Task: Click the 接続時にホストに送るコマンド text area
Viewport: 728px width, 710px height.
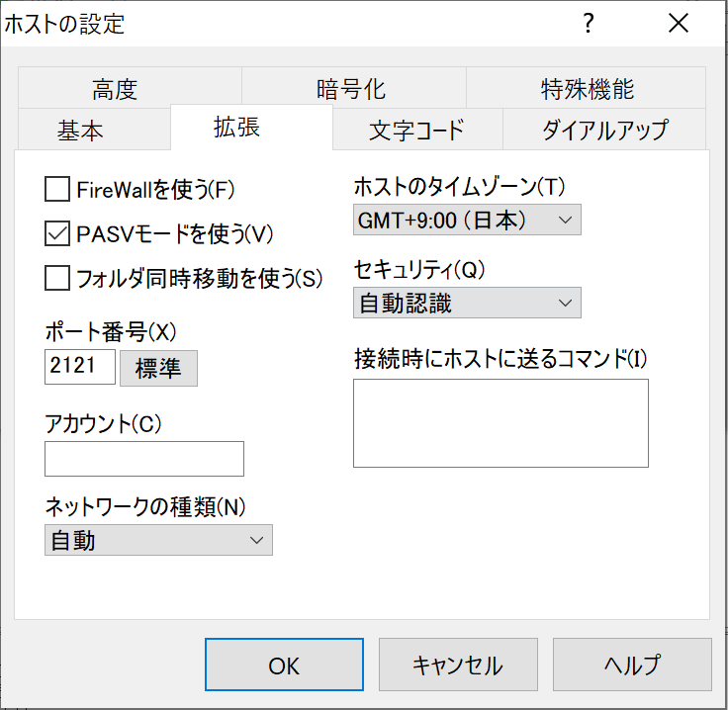Action: 500,423
